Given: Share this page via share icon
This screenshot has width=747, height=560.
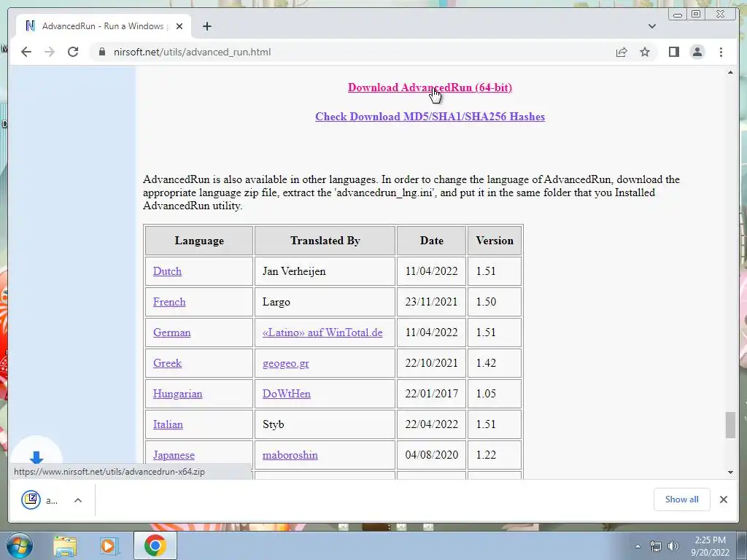Looking at the screenshot, I should coord(622,52).
